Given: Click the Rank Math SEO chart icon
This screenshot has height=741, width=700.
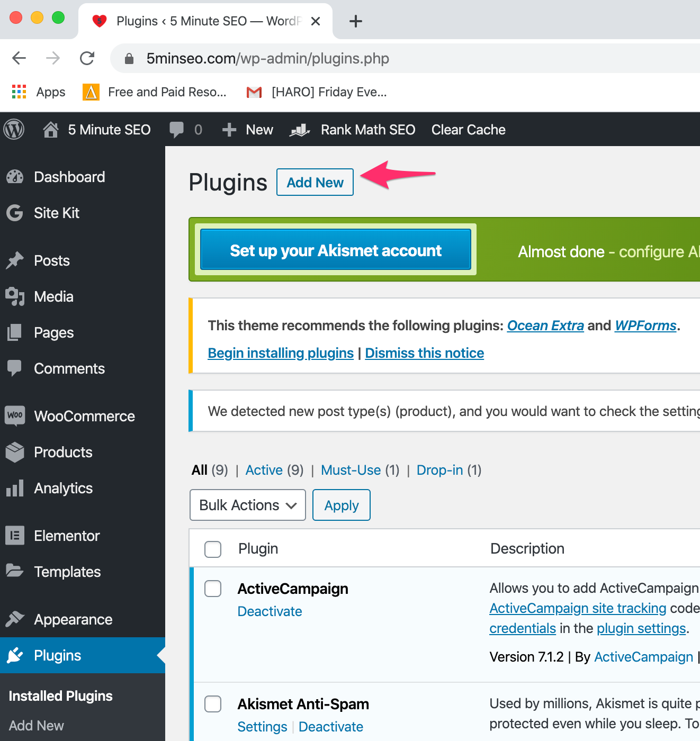Looking at the screenshot, I should [300, 130].
